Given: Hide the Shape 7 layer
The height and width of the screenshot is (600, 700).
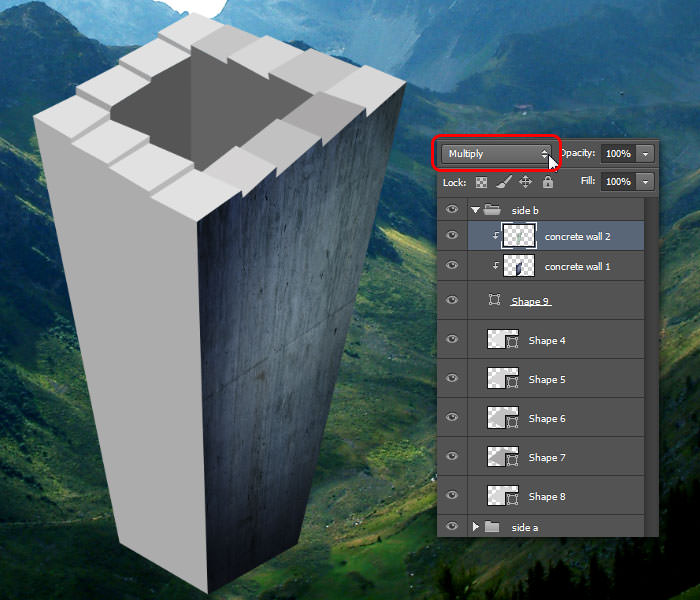Looking at the screenshot, I should click(452, 456).
